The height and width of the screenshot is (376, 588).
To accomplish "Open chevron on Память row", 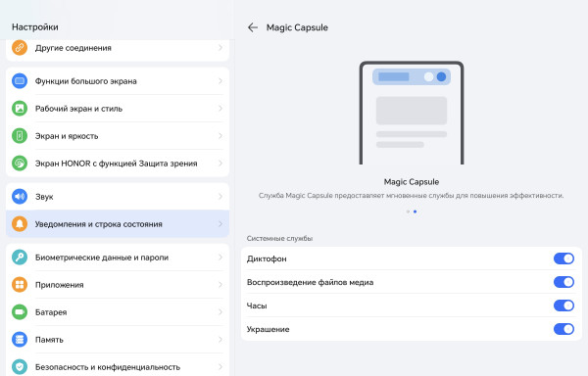I will pyautogui.click(x=220, y=340).
